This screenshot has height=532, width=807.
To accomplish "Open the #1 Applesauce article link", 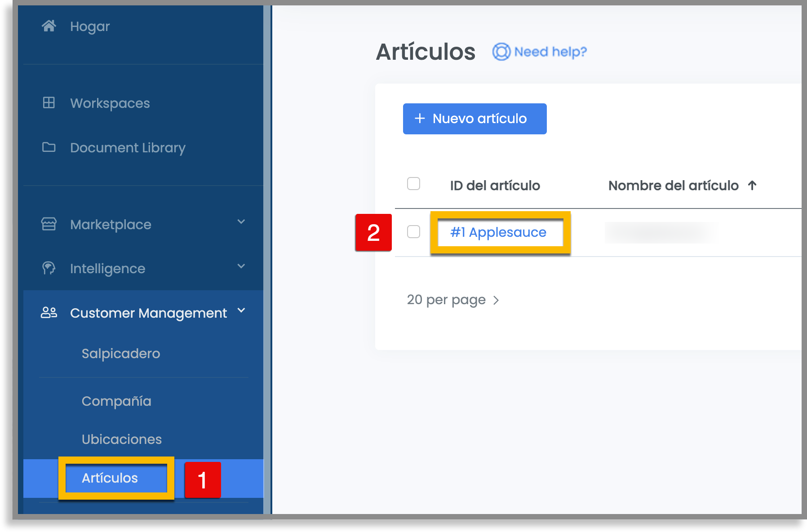I will [498, 232].
